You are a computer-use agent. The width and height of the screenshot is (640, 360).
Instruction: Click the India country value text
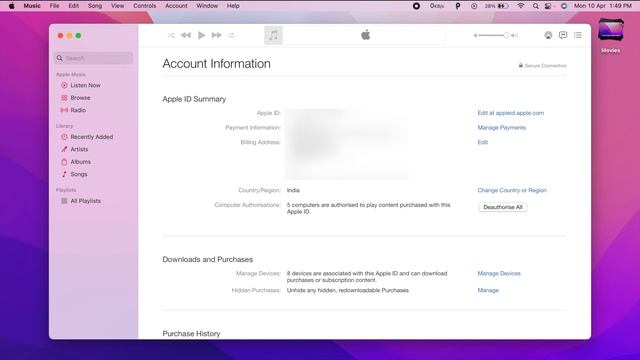click(x=293, y=190)
